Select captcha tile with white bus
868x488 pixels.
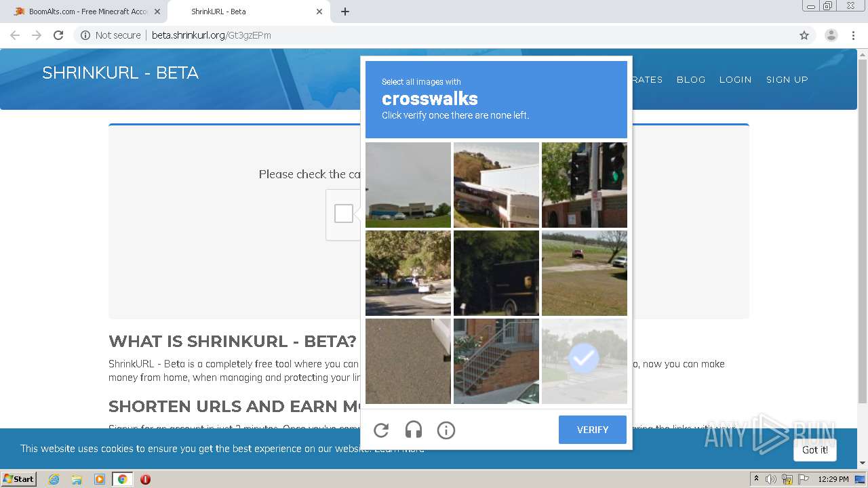pyautogui.click(x=496, y=185)
